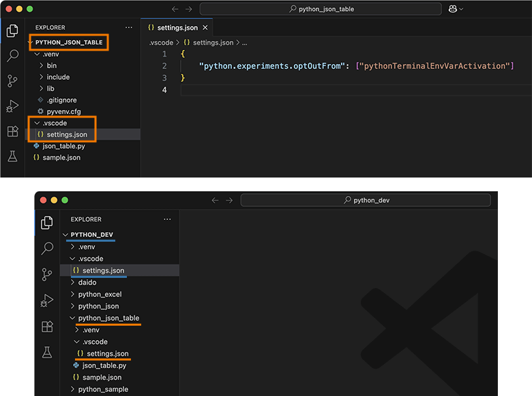Click python_json_table command center search box
Image resolution: width=532 pixels, height=396 pixels.
(x=321, y=9)
